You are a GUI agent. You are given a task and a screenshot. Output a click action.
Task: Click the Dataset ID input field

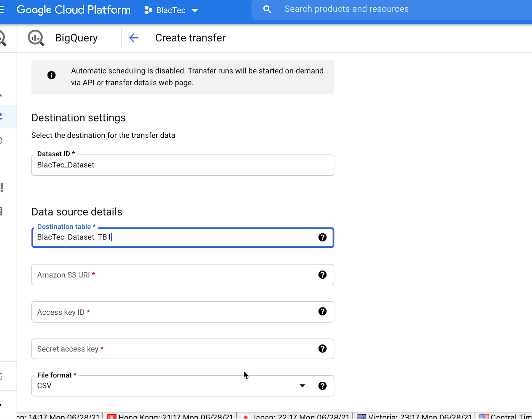pyautogui.click(x=183, y=165)
